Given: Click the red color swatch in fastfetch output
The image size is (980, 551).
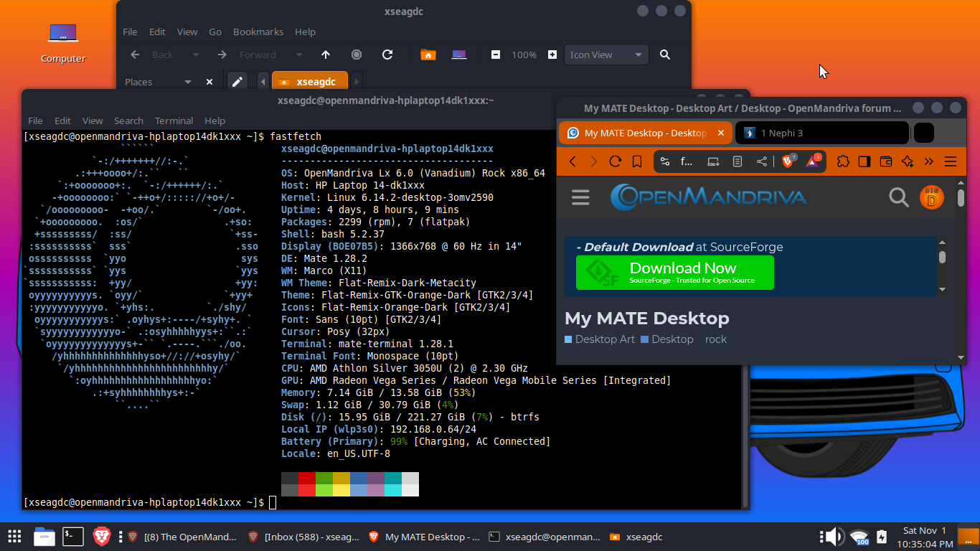Looking at the screenshot, I should point(306,479).
